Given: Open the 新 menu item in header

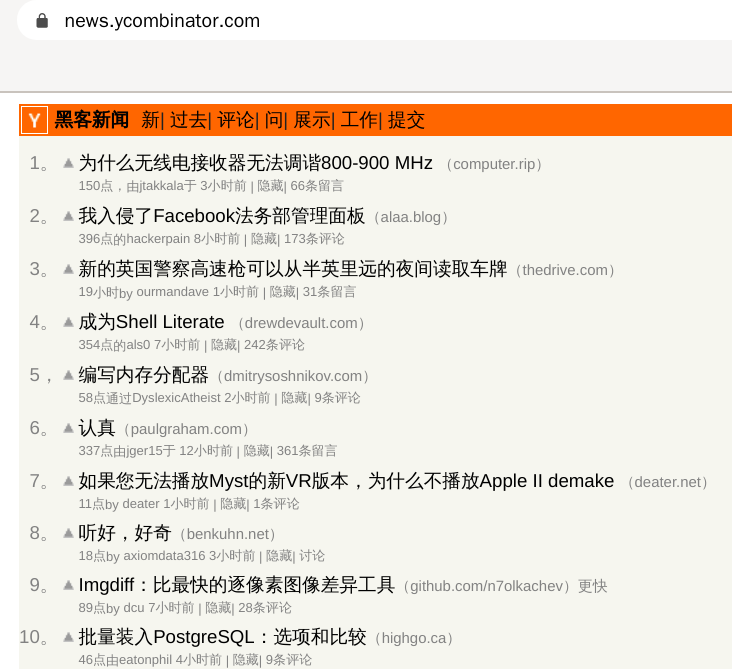Looking at the screenshot, I should click(150, 120).
